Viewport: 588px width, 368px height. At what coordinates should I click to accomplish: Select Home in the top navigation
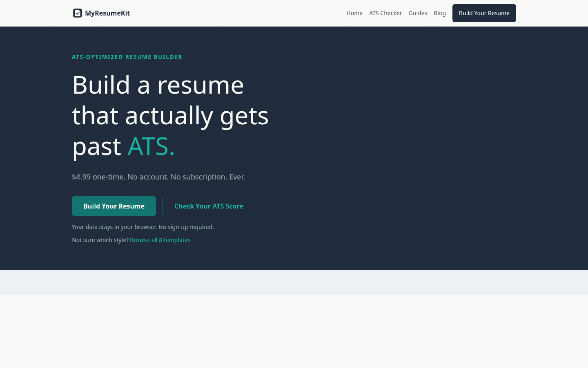(x=354, y=13)
